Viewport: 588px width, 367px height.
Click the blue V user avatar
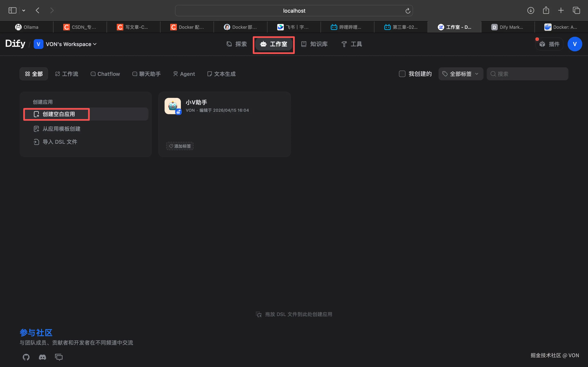coord(574,44)
